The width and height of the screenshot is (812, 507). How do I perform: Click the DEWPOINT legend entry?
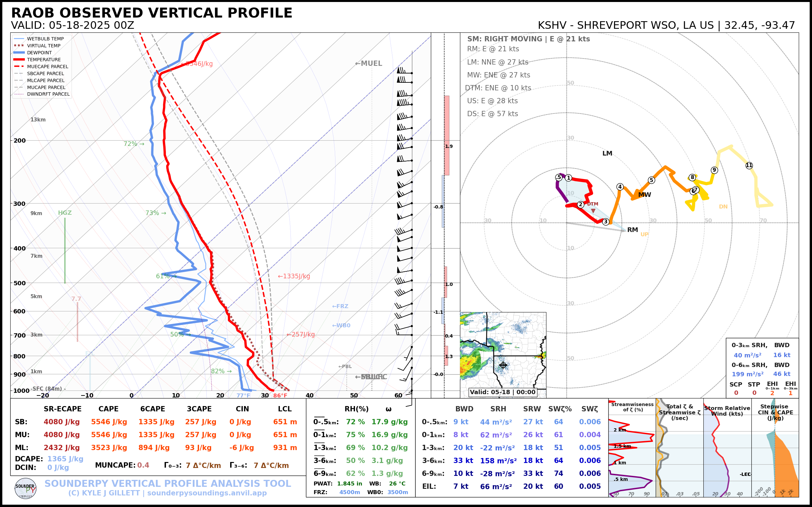(39, 53)
